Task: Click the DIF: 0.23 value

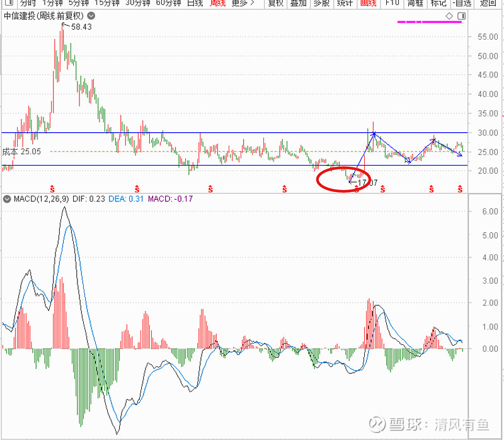Action: (x=89, y=199)
